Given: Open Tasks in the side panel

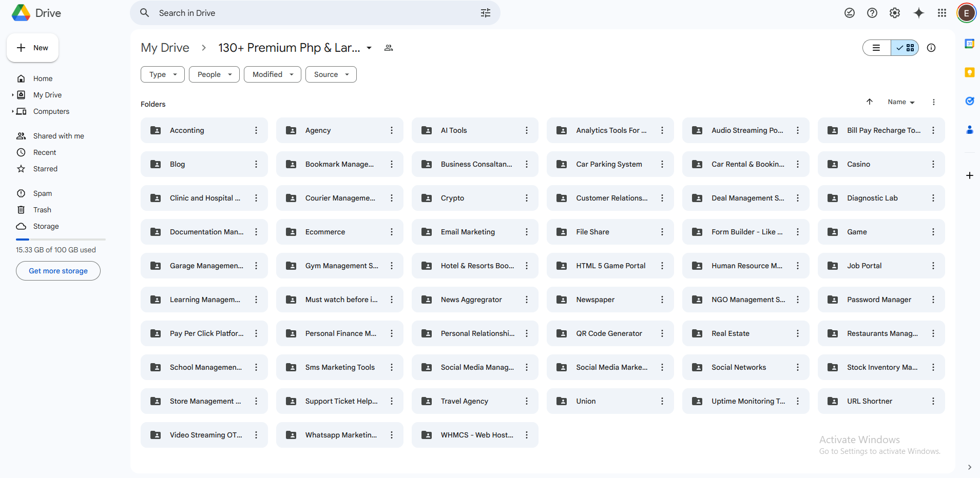Looking at the screenshot, I should 970,101.
